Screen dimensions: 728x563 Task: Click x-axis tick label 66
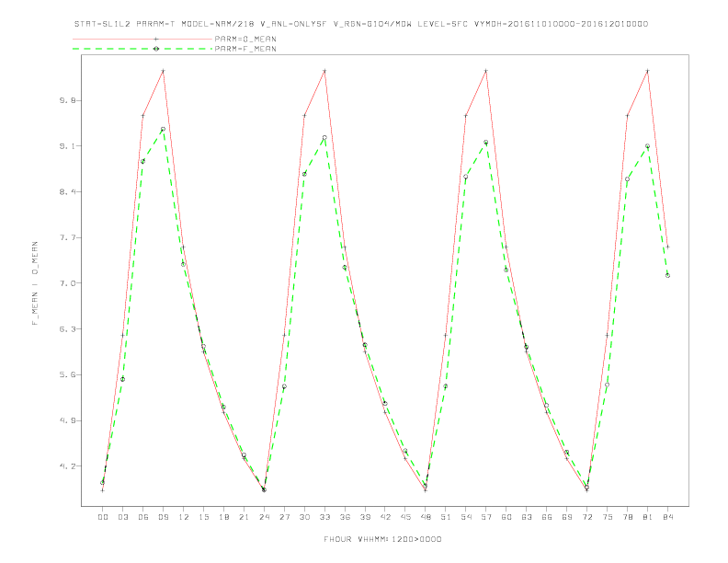547,517
